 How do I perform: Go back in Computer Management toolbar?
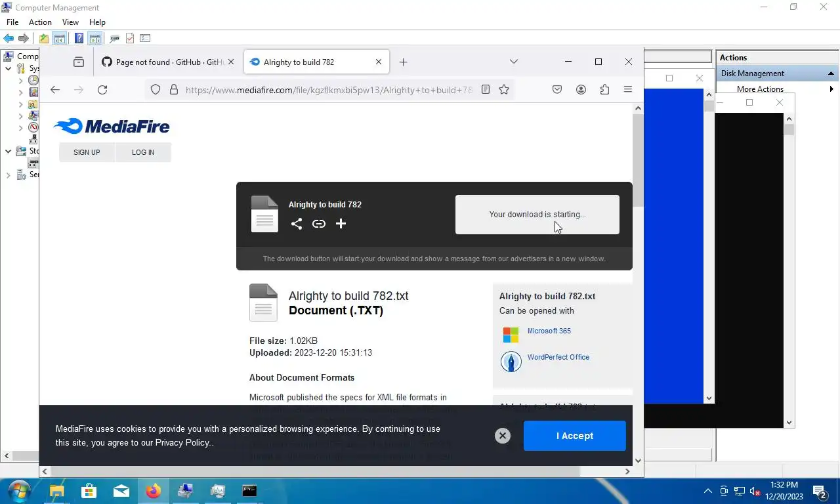[x=9, y=39]
